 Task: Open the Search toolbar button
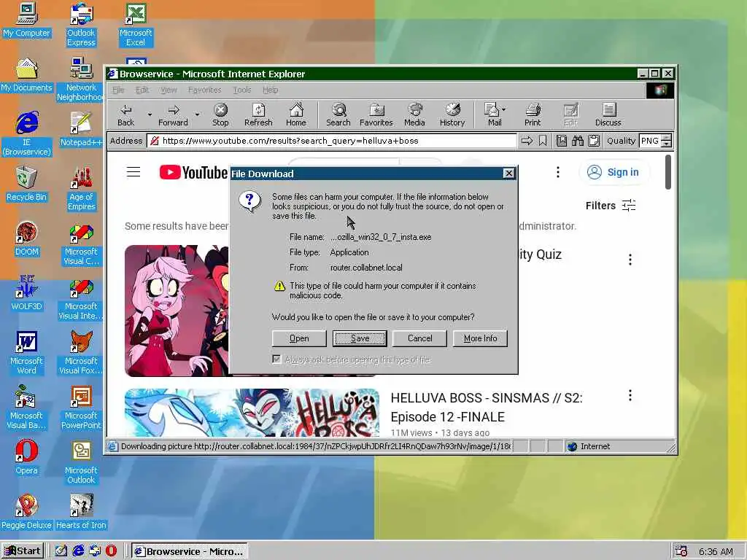(x=338, y=114)
